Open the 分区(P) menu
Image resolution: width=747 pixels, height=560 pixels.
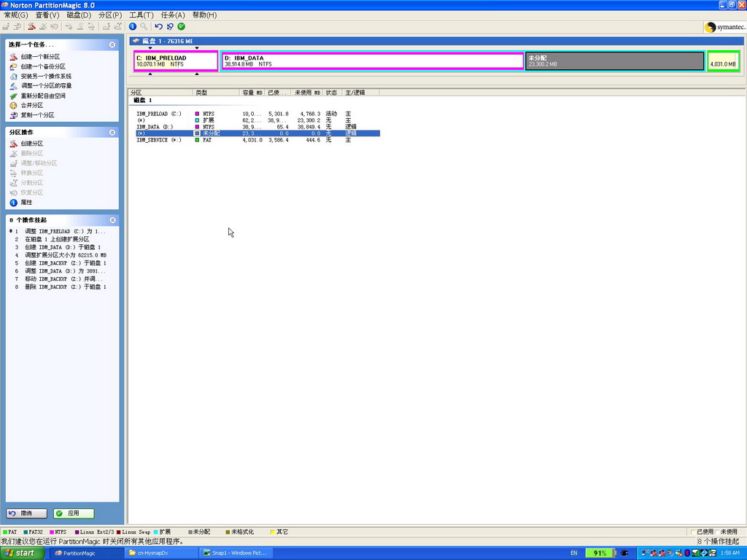coord(110,15)
